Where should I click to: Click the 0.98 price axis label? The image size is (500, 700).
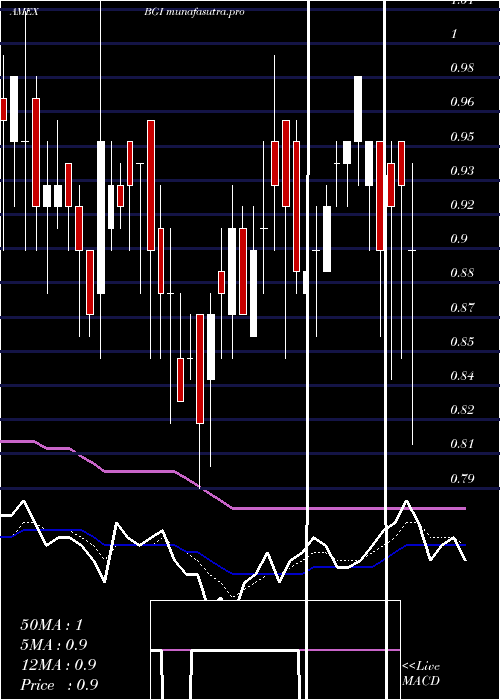click(x=462, y=68)
